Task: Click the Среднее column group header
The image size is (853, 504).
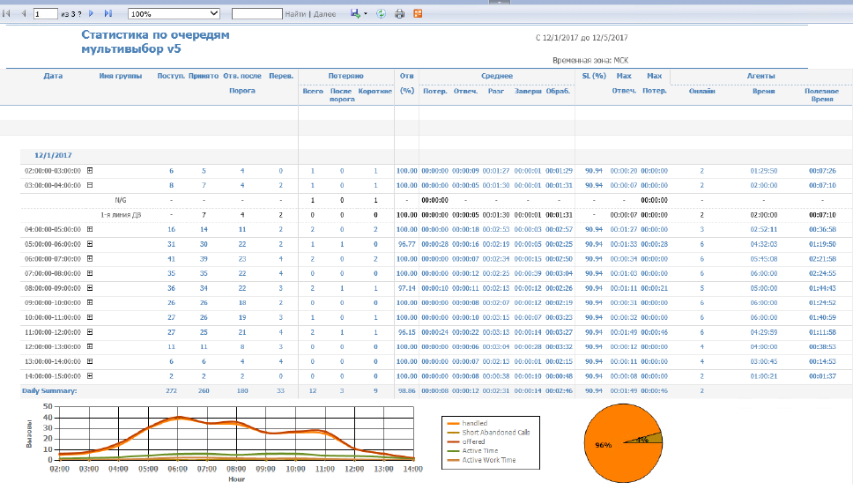Action: click(x=497, y=76)
